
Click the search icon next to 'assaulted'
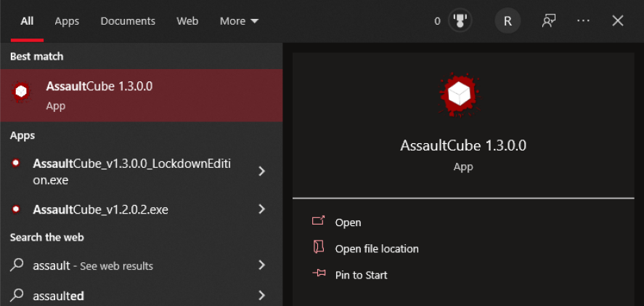[x=17, y=295]
